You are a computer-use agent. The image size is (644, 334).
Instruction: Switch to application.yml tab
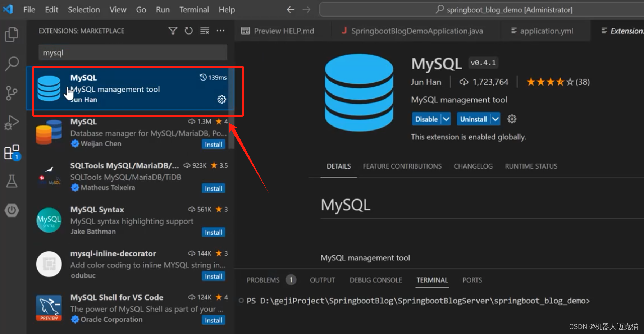pos(545,31)
